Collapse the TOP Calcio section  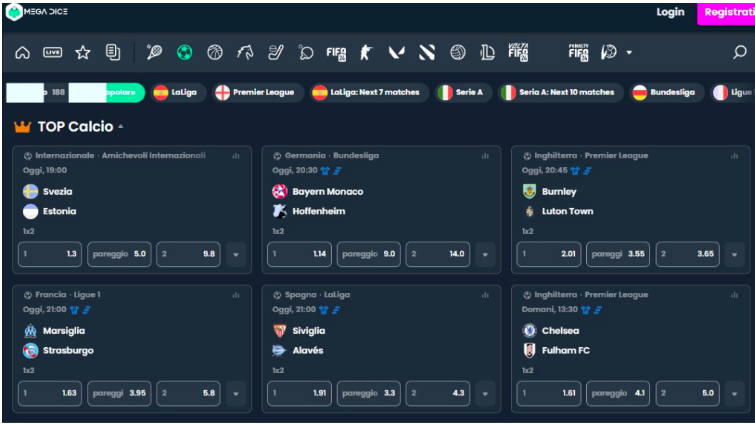121,127
